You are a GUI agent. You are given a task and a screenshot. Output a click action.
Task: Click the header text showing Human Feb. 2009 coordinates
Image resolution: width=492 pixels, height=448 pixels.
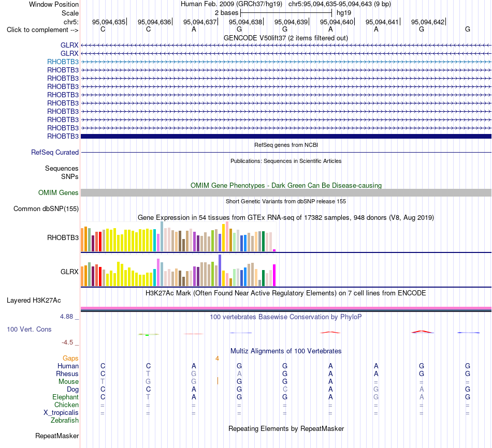click(285, 4)
